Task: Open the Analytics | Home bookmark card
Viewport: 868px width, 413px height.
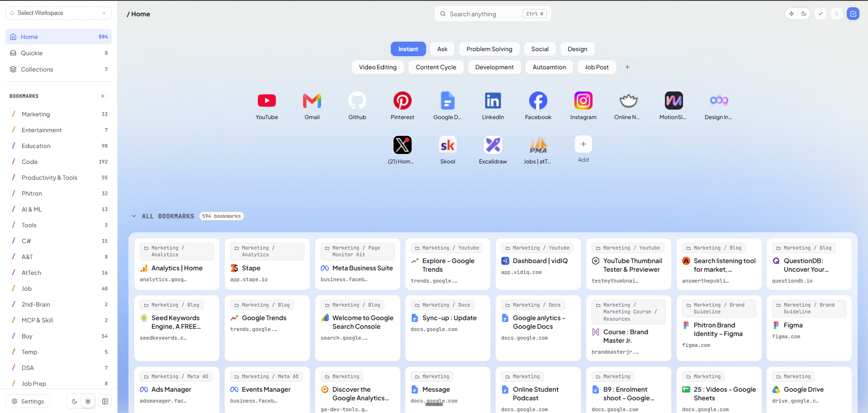Action: (177, 264)
